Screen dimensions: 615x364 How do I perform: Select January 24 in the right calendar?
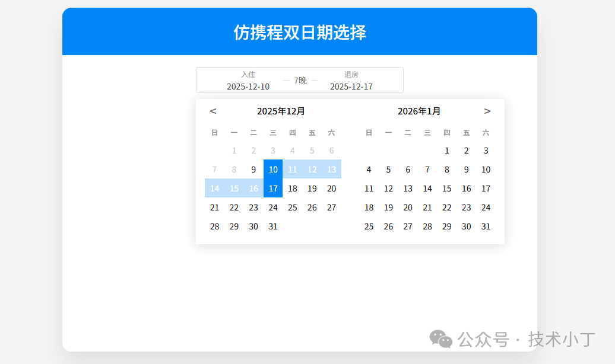(x=486, y=207)
